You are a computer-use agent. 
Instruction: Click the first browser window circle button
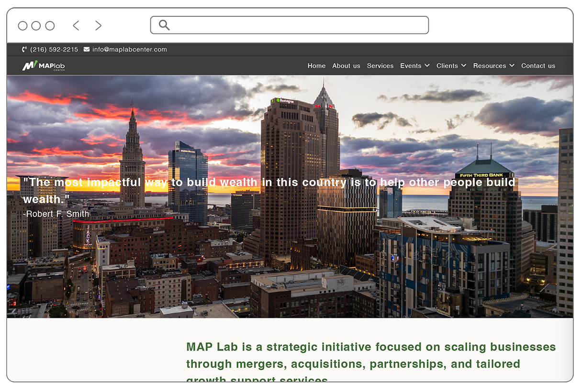(22, 26)
